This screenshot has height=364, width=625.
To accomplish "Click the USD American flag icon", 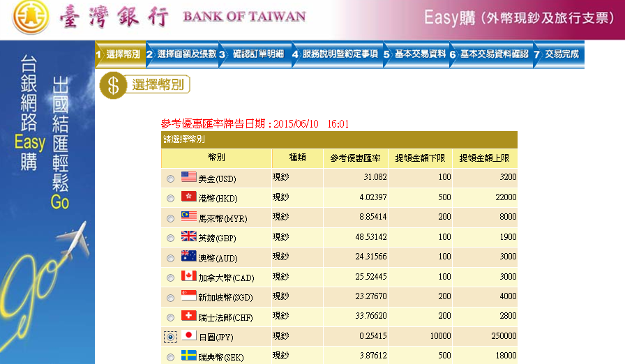I will point(188,176).
